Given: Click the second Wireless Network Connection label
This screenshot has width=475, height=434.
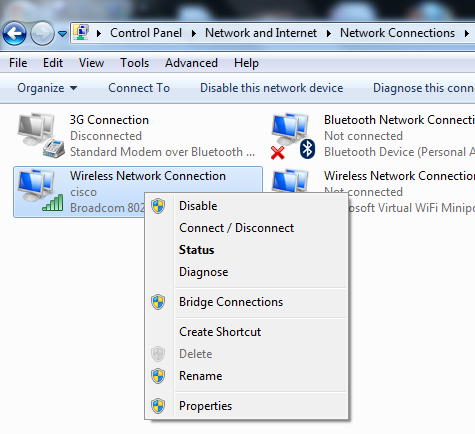Looking at the screenshot, I should tap(399, 176).
